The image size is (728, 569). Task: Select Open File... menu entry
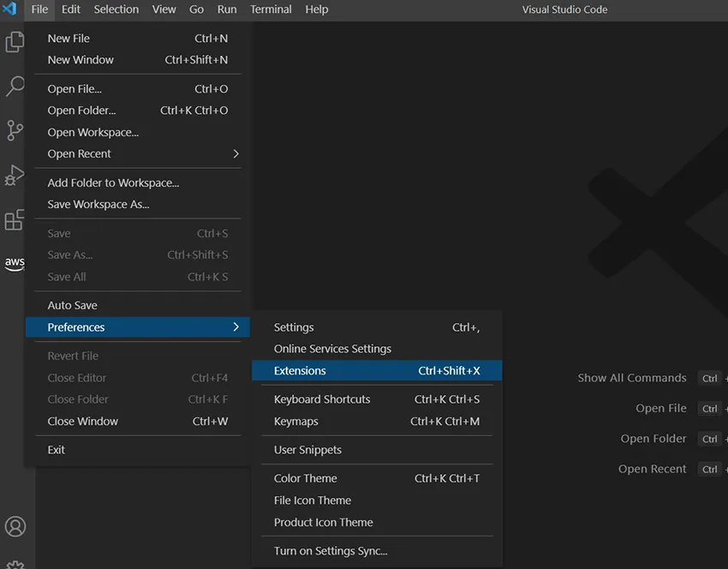tap(138, 89)
